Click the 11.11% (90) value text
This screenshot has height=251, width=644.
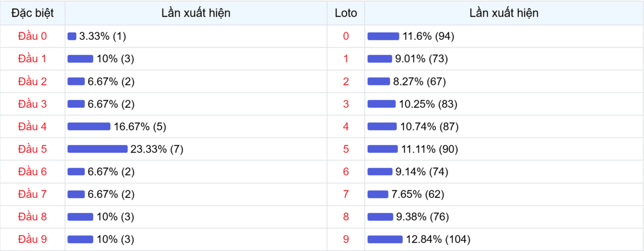[429, 149]
